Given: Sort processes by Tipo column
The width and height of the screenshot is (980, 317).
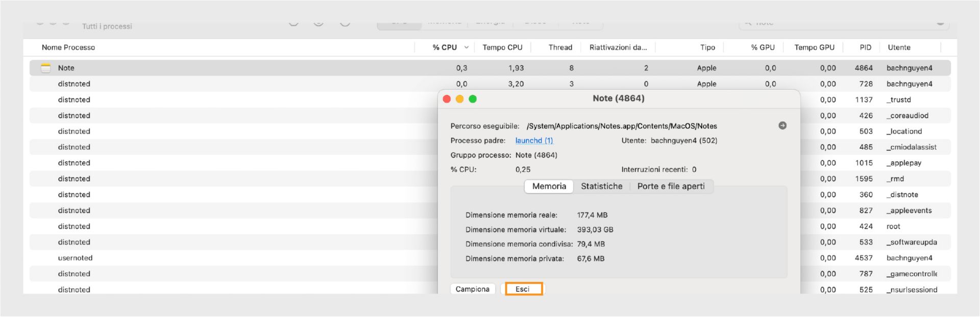Looking at the screenshot, I should point(707,47).
